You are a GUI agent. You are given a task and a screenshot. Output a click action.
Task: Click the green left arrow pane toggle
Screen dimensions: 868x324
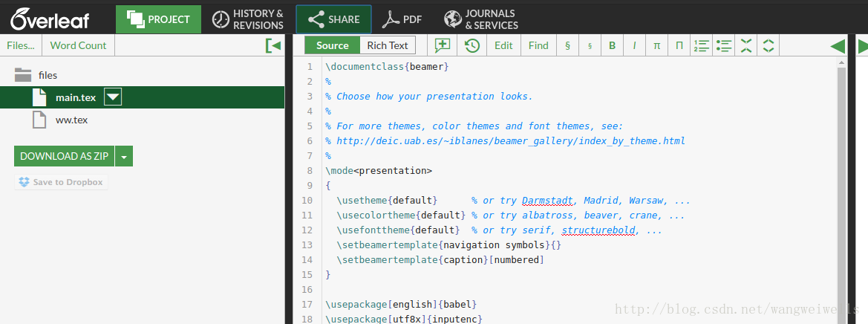[838, 47]
